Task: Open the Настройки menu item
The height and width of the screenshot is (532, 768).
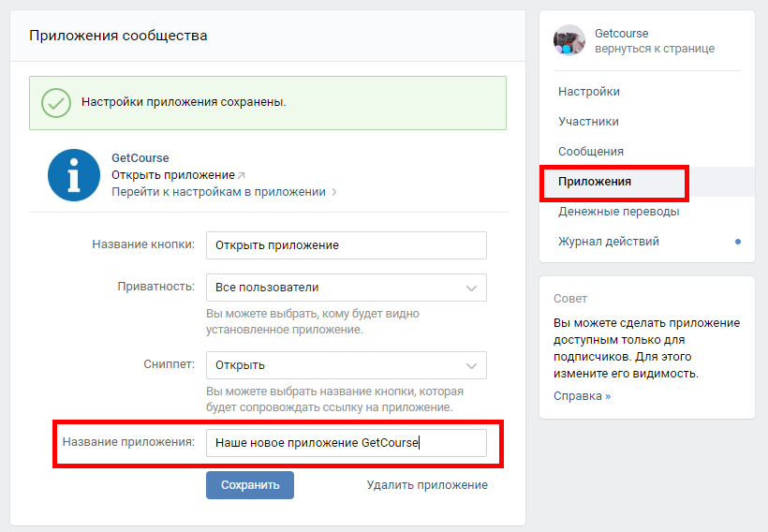Action: point(589,92)
